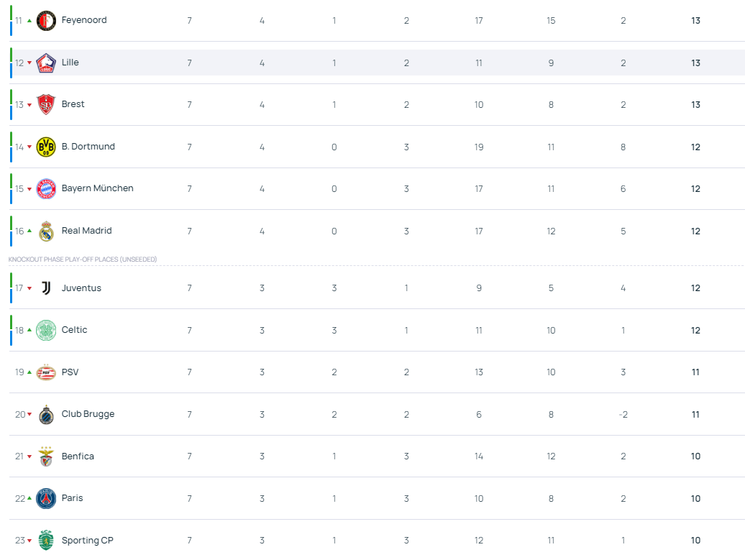The height and width of the screenshot is (560, 745).
Task: Click the Borussia Dortmund BVB logo
Action: 46,147
